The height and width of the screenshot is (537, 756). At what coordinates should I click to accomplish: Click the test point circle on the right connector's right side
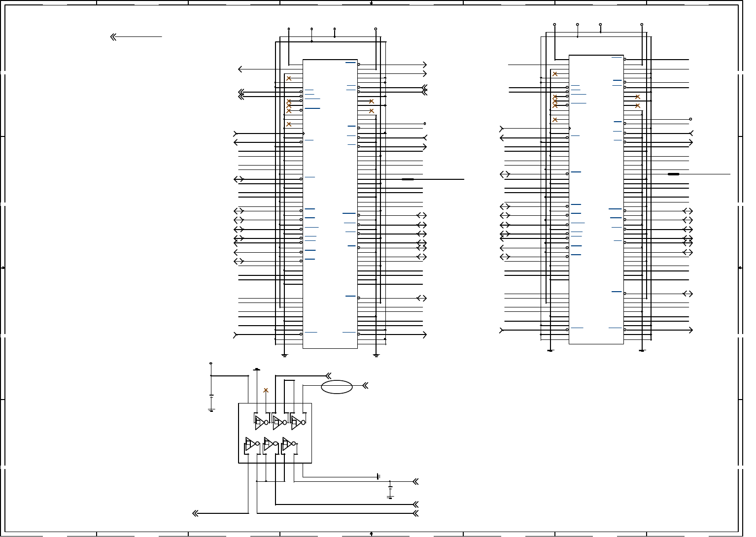click(690, 119)
